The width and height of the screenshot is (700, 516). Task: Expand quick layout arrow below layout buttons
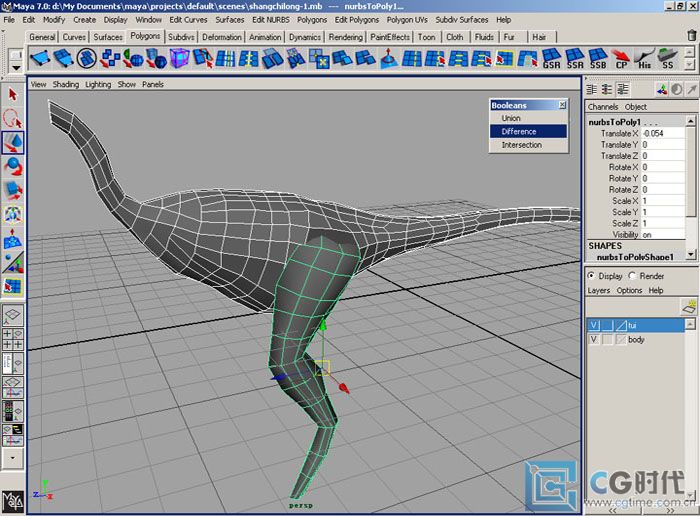pos(12,458)
